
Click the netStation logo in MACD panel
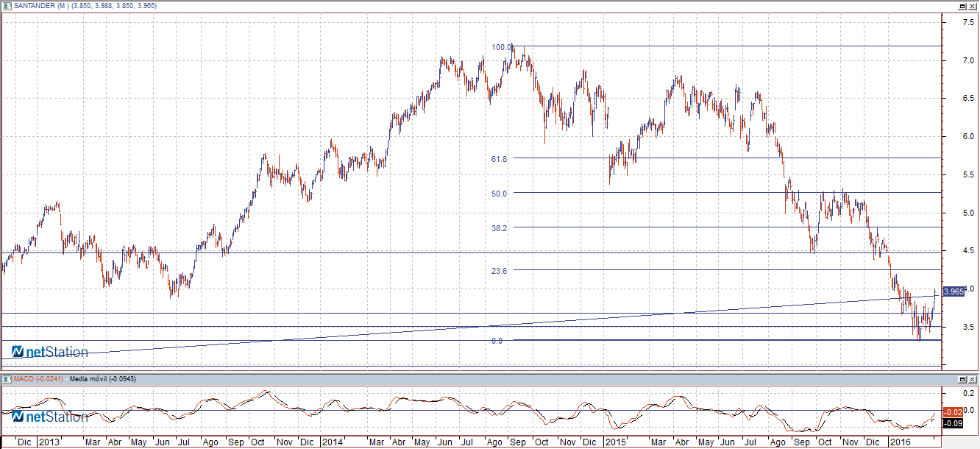[x=49, y=417]
